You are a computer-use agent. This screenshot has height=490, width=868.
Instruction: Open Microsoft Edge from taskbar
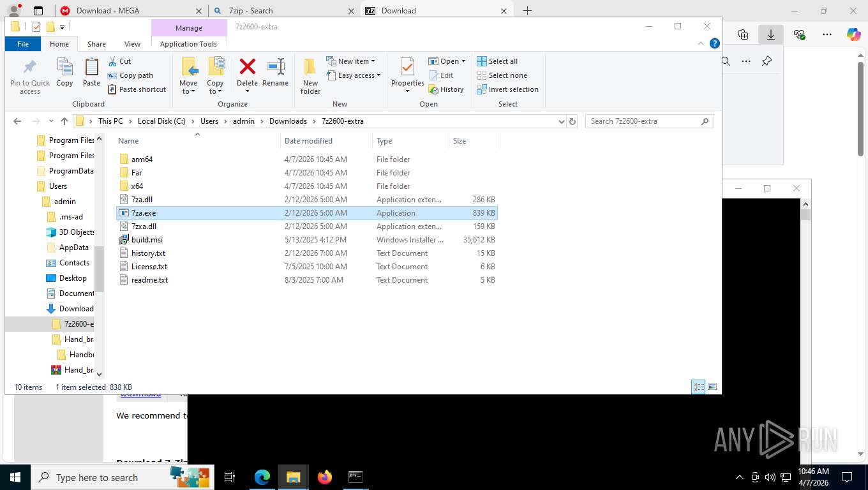pos(262,477)
